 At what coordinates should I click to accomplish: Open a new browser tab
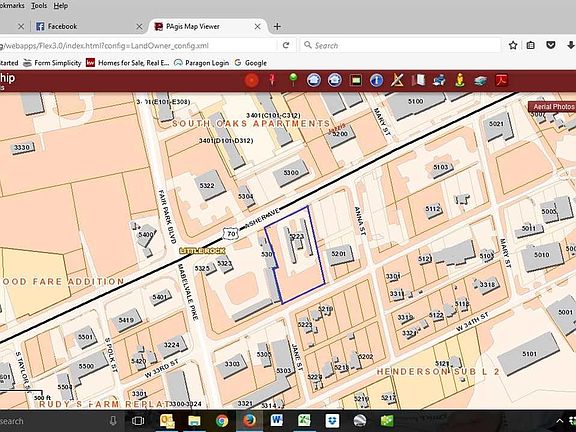277,26
